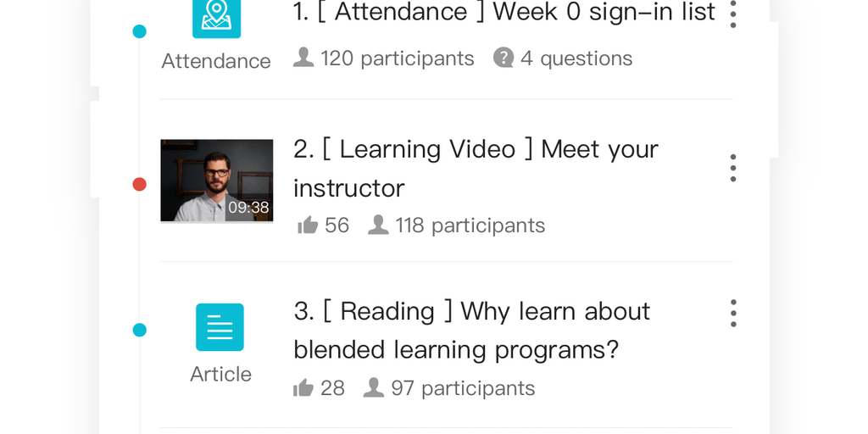Click the Article document icon
The width and height of the screenshot is (868, 434).
tap(220, 327)
